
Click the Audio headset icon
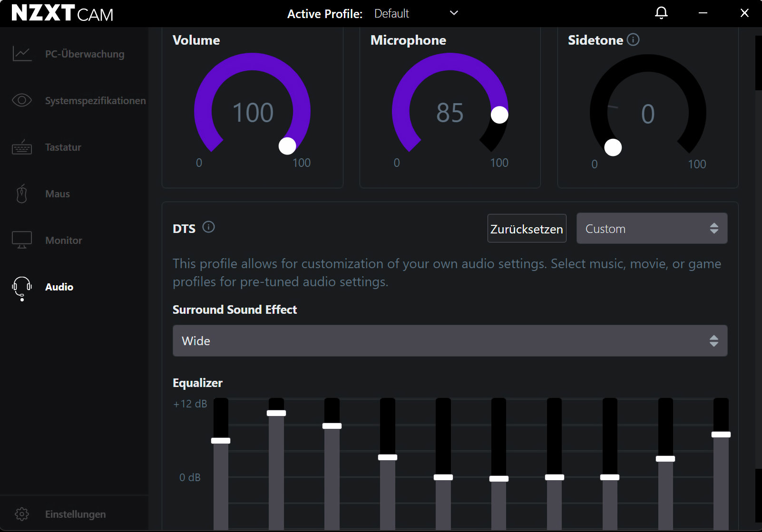pyautogui.click(x=22, y=289)
